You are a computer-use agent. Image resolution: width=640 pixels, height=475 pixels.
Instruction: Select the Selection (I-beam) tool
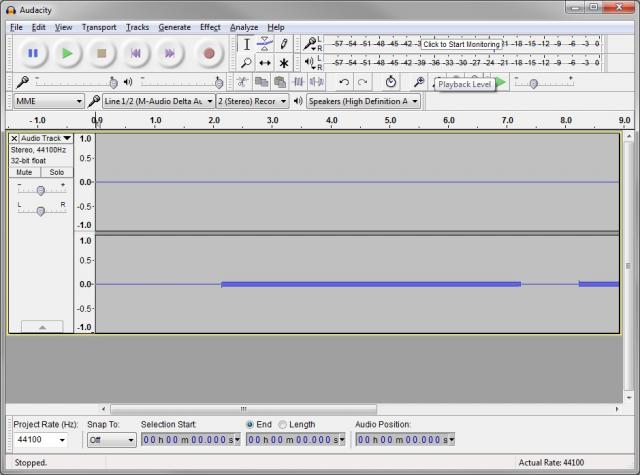247,44
